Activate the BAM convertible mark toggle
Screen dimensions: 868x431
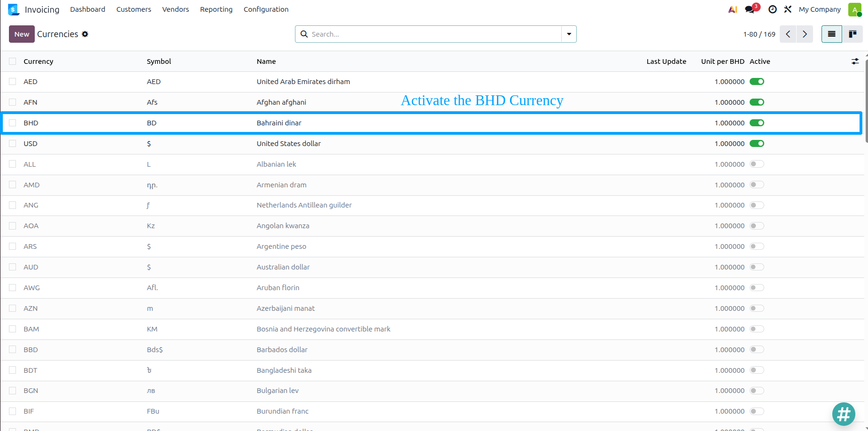tap(757, 329)
